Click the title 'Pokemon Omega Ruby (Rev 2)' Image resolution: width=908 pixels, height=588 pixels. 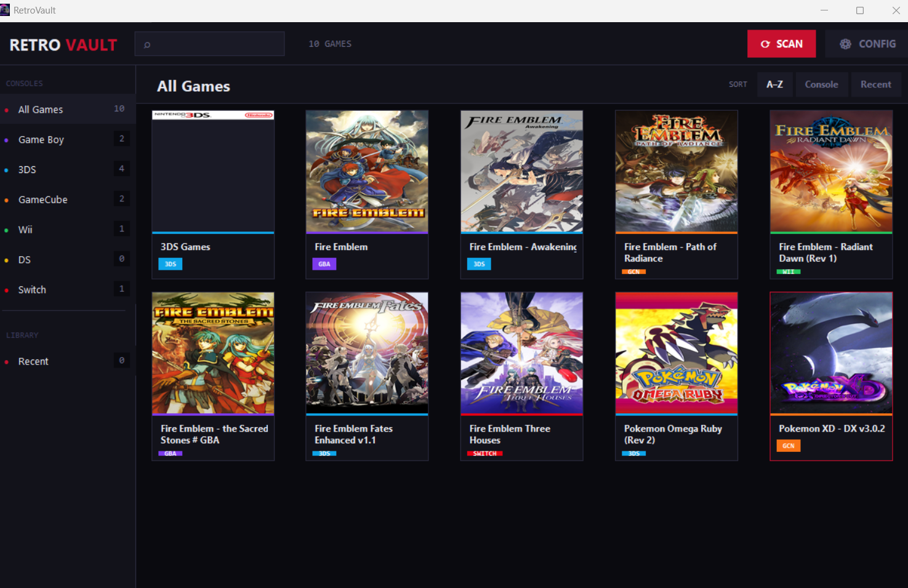pos(673,434)
